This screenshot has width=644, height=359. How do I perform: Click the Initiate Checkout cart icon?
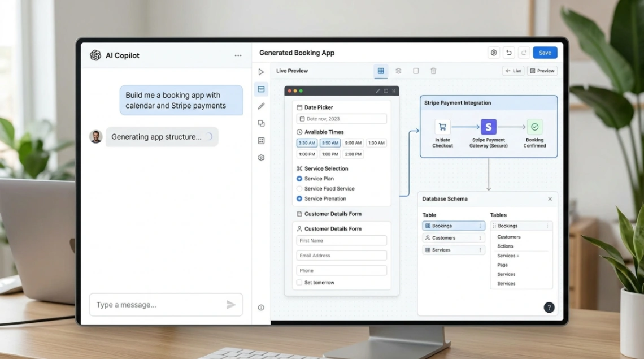point(442,127)
